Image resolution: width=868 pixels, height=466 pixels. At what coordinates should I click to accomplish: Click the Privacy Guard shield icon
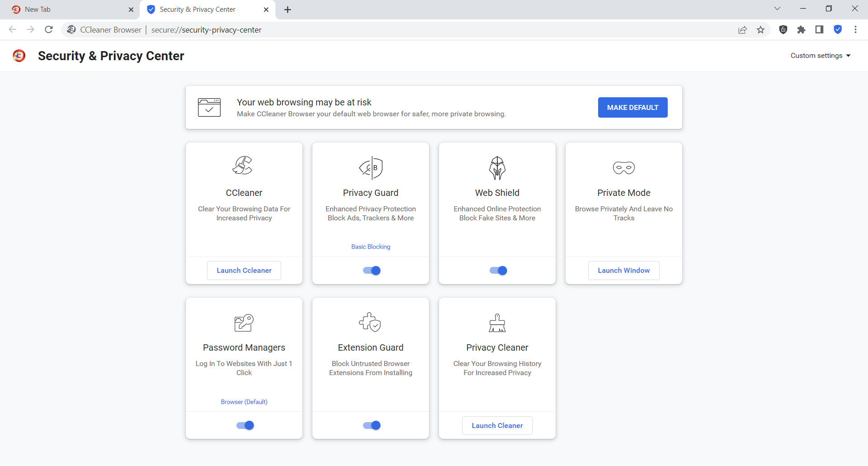pos(371,167)
